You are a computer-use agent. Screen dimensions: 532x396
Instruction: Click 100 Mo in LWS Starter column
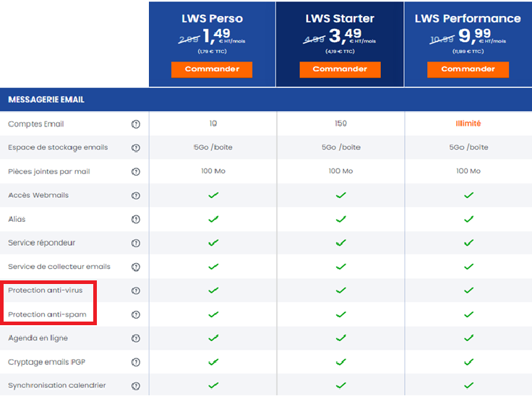(x=340, y=171)
